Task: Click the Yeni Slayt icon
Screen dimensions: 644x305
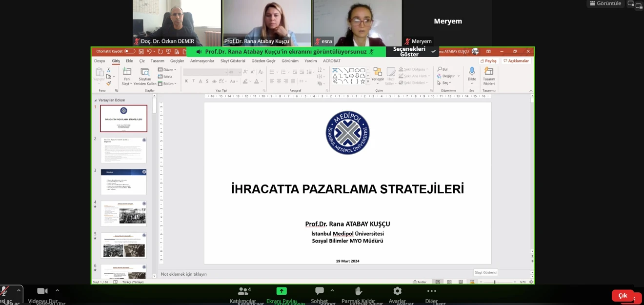Action: [127, 71]
